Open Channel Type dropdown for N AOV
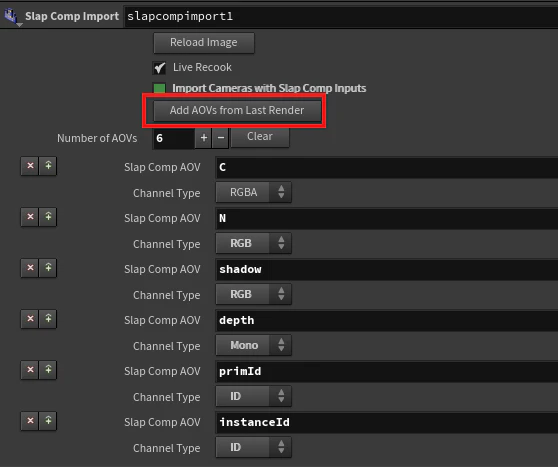Screen dimensions: 558x467 253,243
